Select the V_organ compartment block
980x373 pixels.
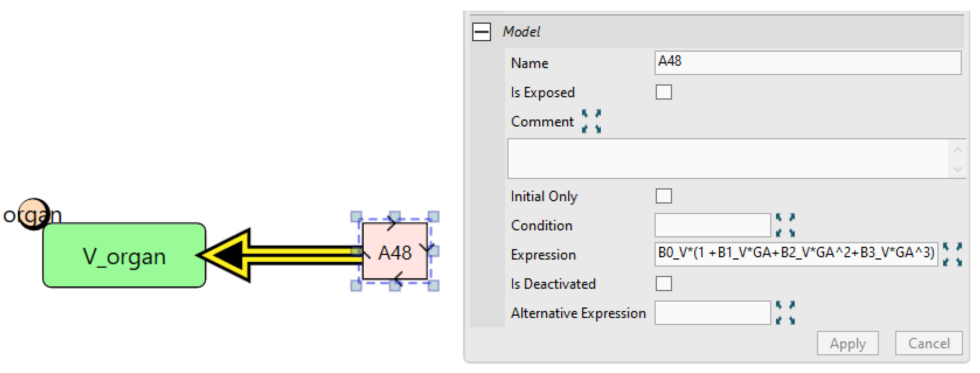pos(124,255)
